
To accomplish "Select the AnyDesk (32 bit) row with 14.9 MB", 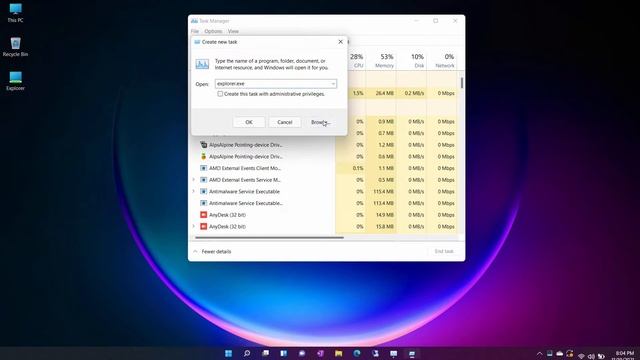I will (324, 215).
